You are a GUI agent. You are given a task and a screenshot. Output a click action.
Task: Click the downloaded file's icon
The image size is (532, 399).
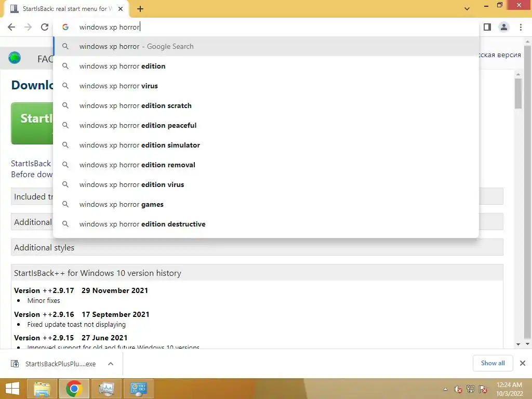click(x=15, y=364)
